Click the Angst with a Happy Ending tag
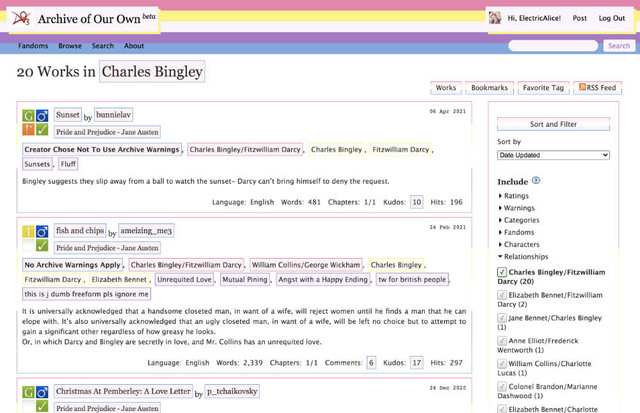The width and height of the screenshot is (640, 413). [323, 280]
